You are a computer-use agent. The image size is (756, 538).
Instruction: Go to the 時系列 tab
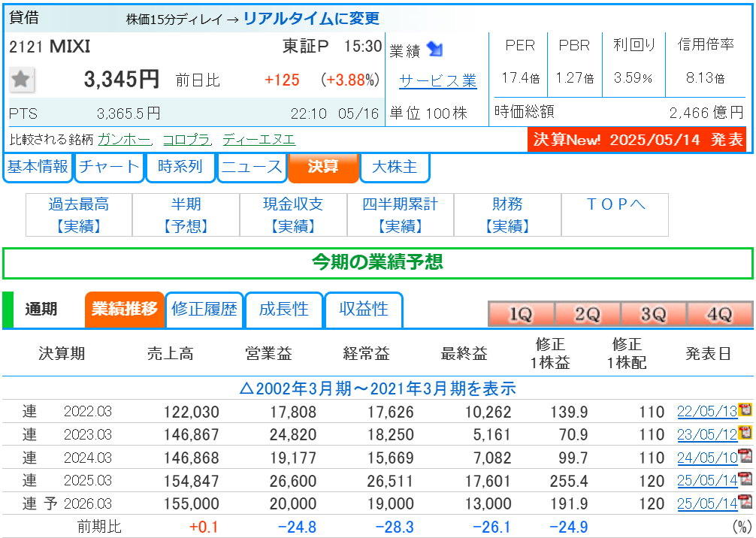coord(180,168)
